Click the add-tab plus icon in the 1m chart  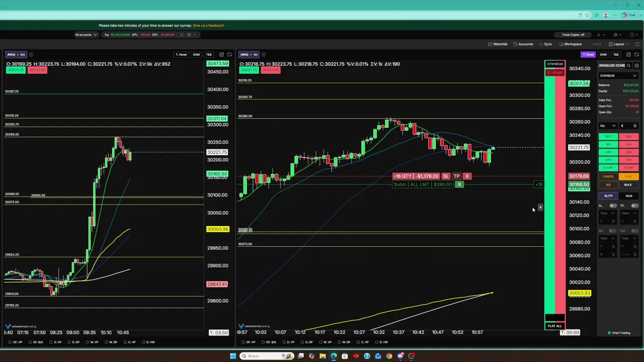(x=264, y=54)
